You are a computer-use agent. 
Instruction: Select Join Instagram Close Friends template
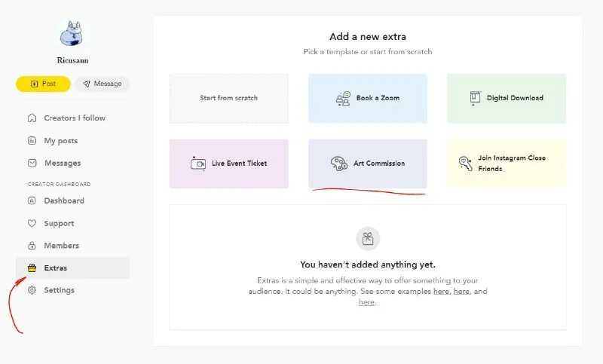tap(507, 164)
